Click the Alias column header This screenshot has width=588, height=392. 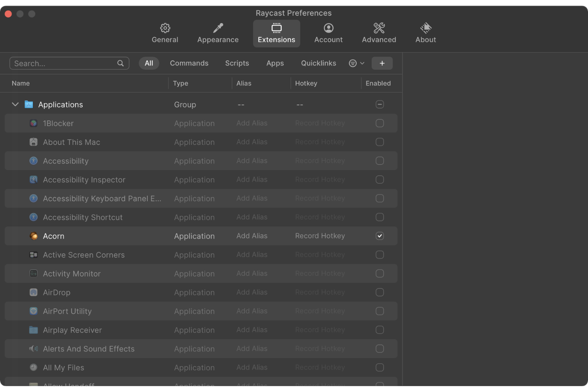(244, 83)
